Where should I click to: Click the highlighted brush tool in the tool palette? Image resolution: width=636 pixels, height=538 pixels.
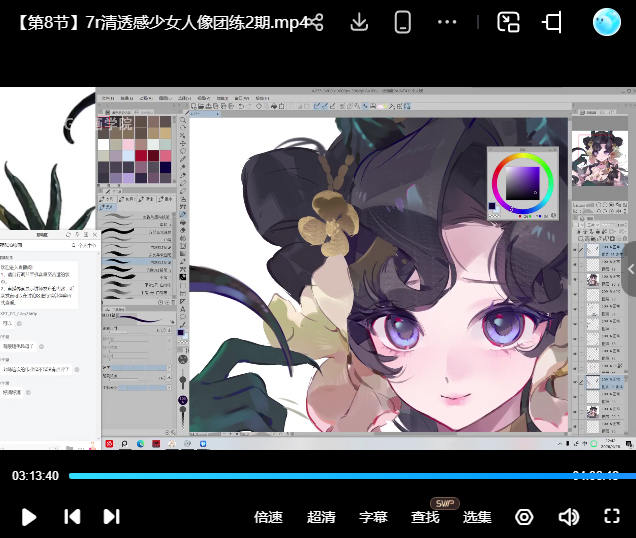point(183,214)
